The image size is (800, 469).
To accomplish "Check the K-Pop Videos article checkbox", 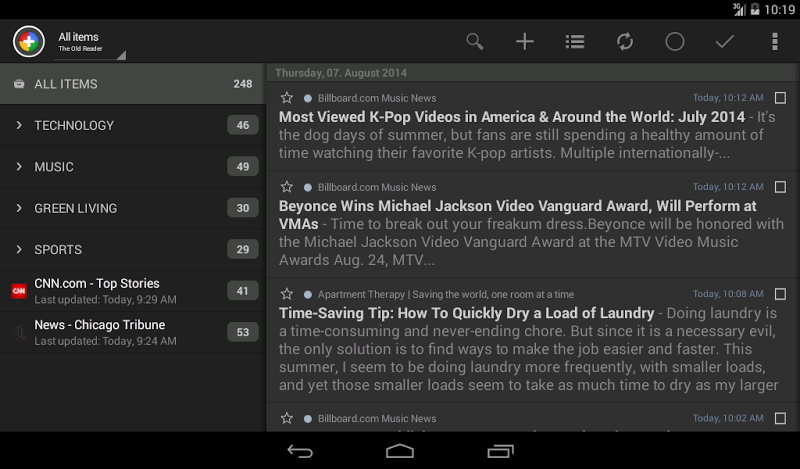I will tap(780, 97).
